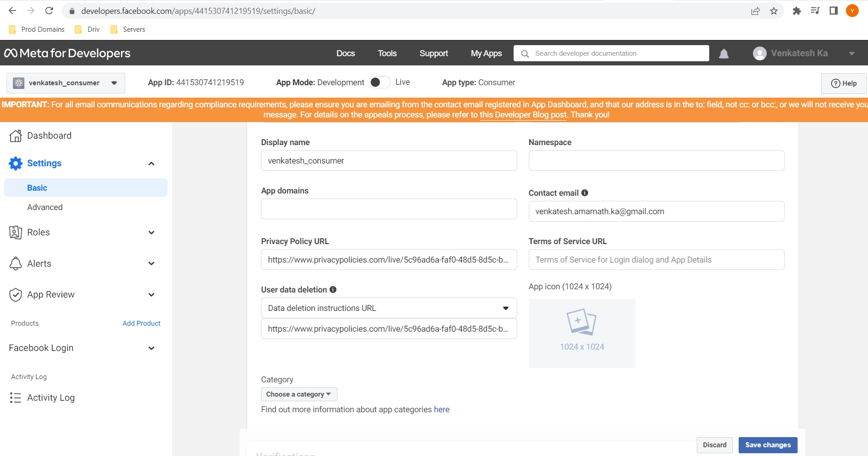Toggle App Mode to Live
Viewport: 868px width, 456px height.
click(380, 82)
